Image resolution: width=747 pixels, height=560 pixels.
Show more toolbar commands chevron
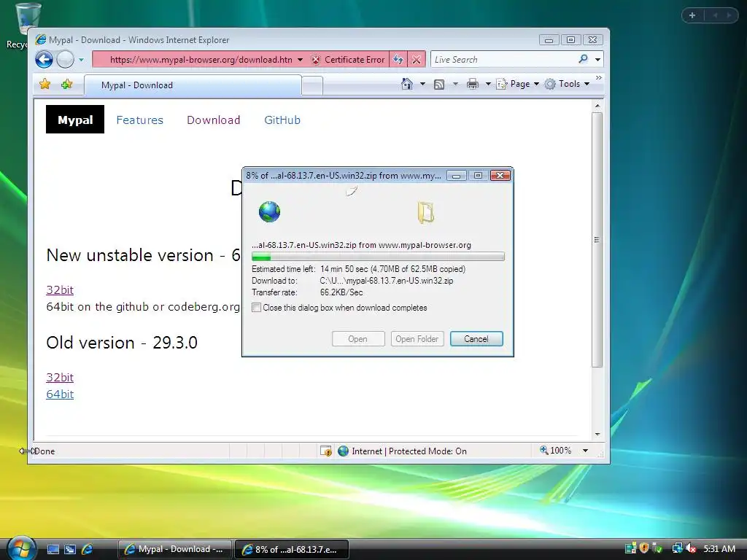(x=599, y=77)
